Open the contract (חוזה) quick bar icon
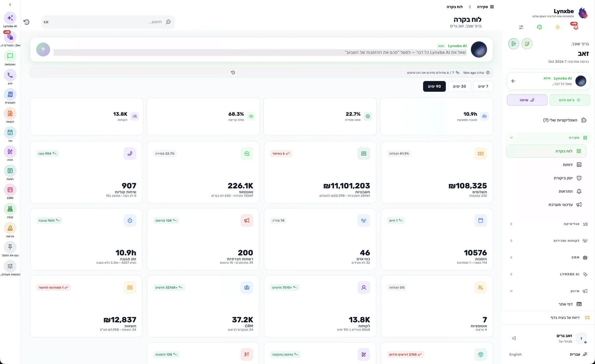 (10, 152)
